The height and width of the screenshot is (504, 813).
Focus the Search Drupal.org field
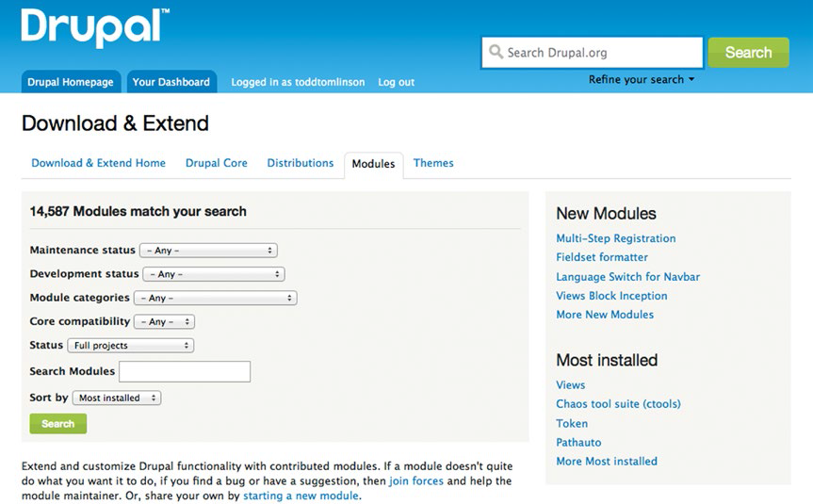593,53
